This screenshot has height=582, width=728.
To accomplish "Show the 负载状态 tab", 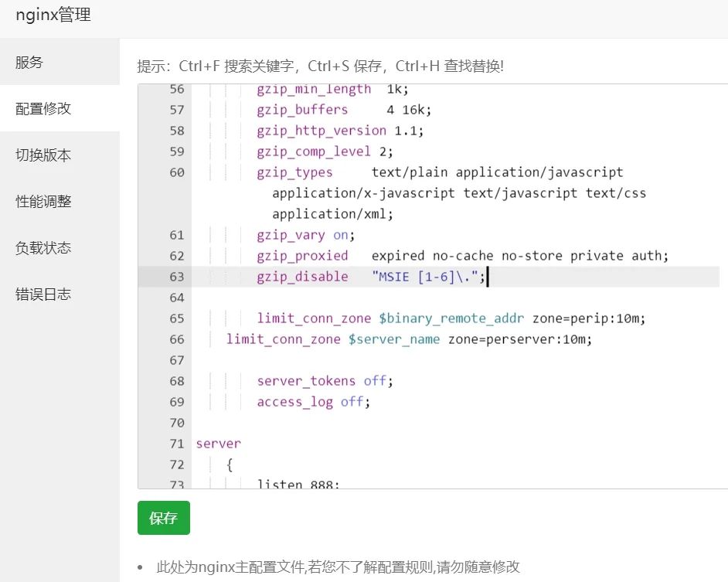I will pos(43,248).
